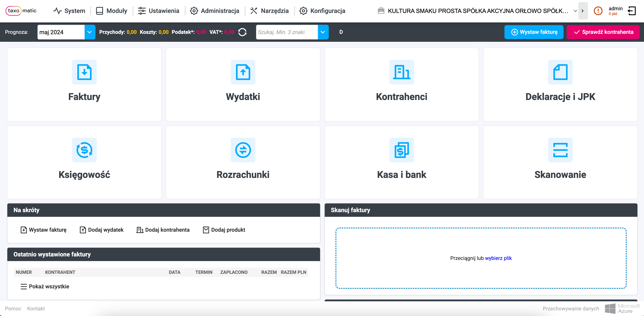Open the Deklaracje i JPK file icon
The width and height of the screenshot is (644, 316).
click(x=560, y=72)
